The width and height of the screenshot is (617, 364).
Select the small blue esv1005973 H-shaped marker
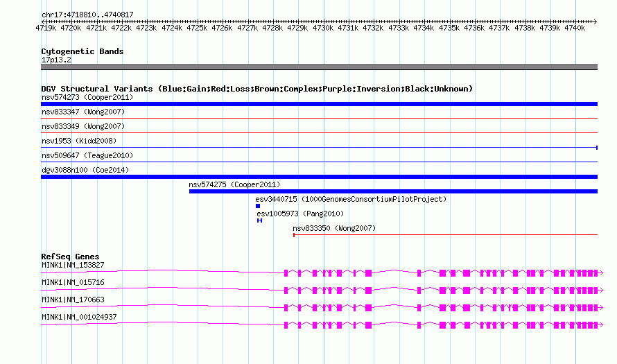(259, 220)
